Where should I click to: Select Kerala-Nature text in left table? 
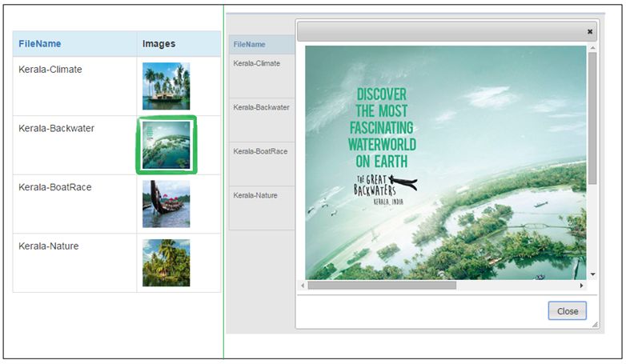coord(49,246)
